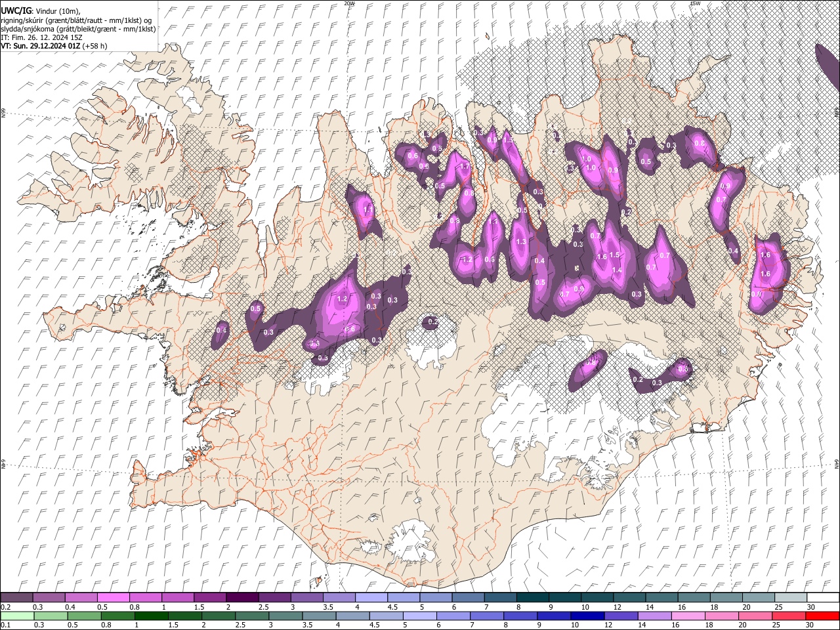
Task: Click the bright red rain swatch after 30
Action: click(823, 616)
